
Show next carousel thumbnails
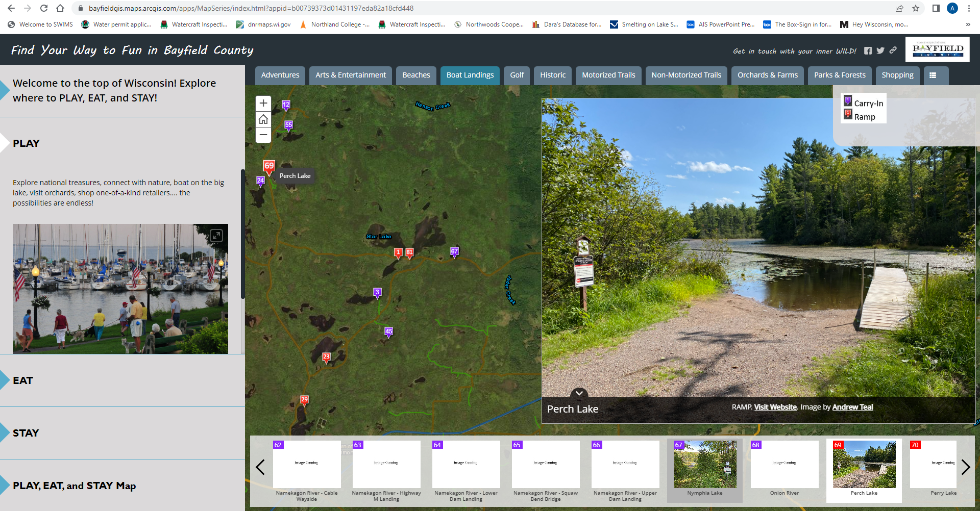[965, 467]
